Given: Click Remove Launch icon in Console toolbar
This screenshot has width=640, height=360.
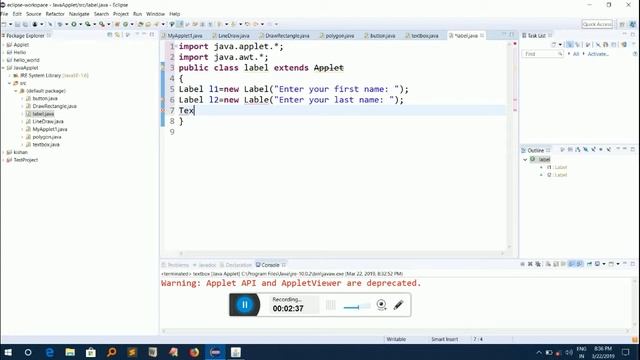Looking at the screenshot, I should point(530,264).
